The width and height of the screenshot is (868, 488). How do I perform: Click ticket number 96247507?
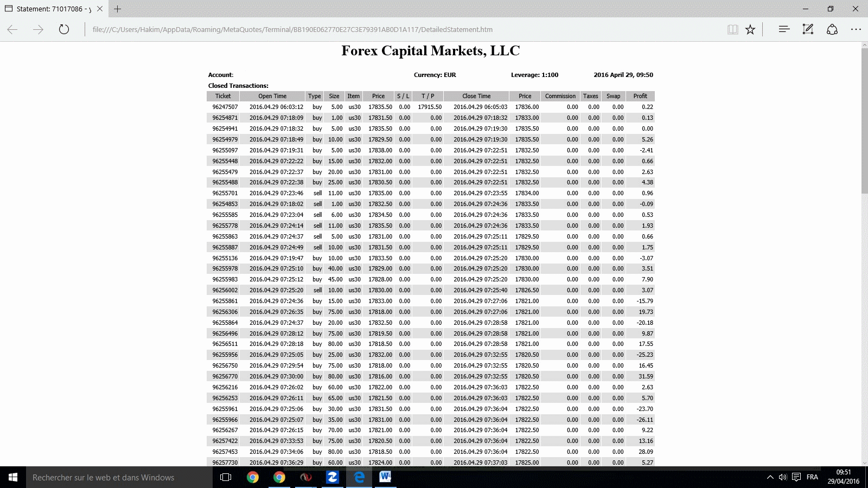[225, 107]
